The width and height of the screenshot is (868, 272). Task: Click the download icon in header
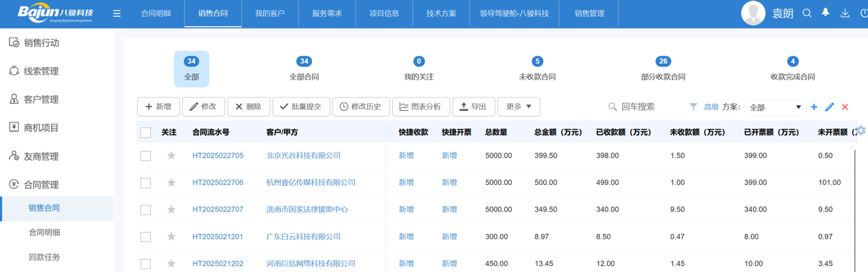click(845, 14)
